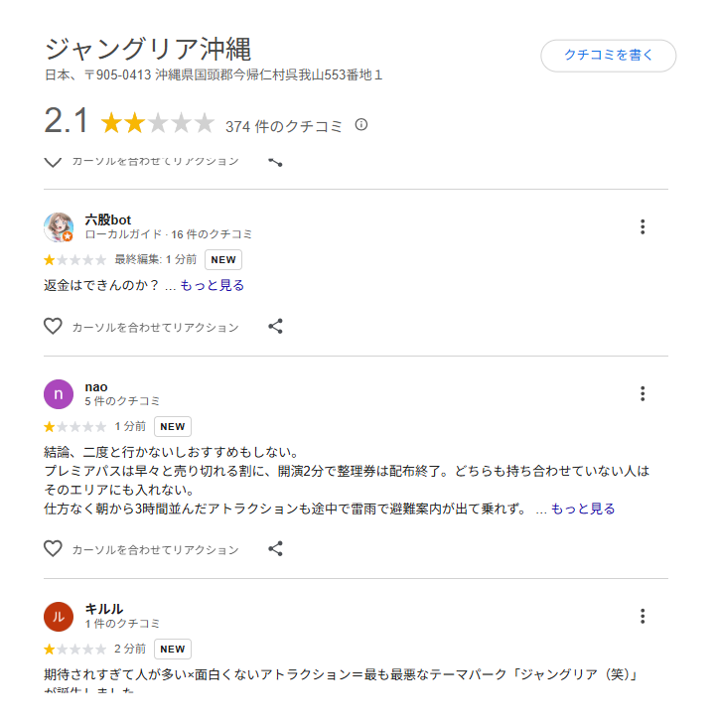Image resolution: width=718 pixels, height=728 pixels.
Task: Click heart reaction icon on 六股bot review
Action: pyautogui.click(x=53, y=327)
